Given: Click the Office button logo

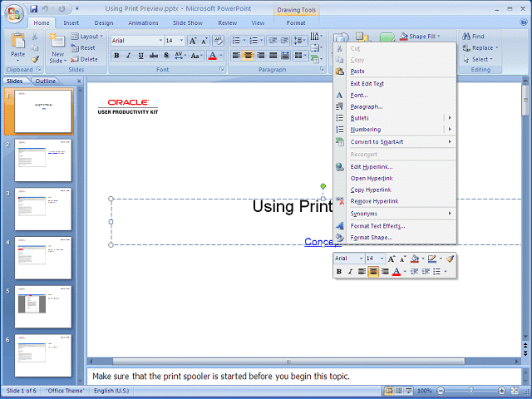Looking at the screenshot, I should point(14,13).
